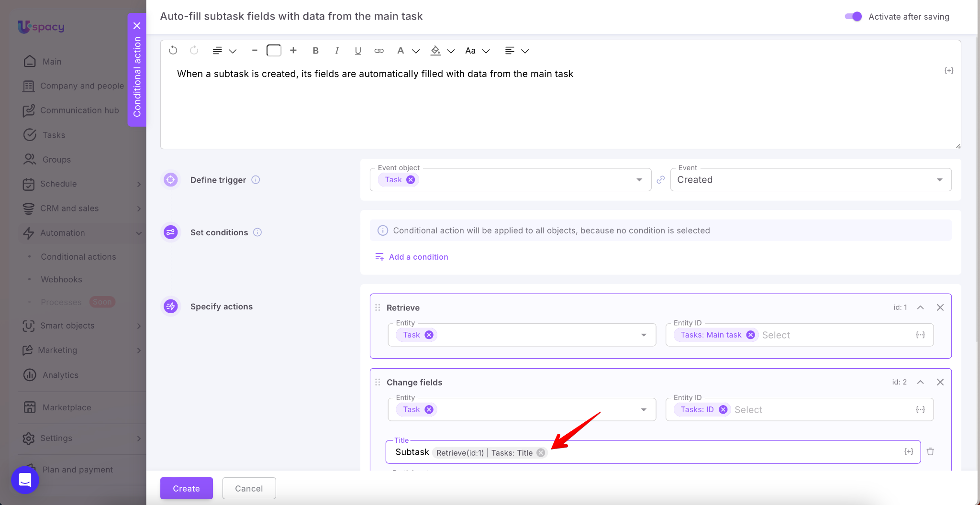The height and width of the screenshot is (505, 980).
Task: Apply underline formatting
Action: coord(358,51)
